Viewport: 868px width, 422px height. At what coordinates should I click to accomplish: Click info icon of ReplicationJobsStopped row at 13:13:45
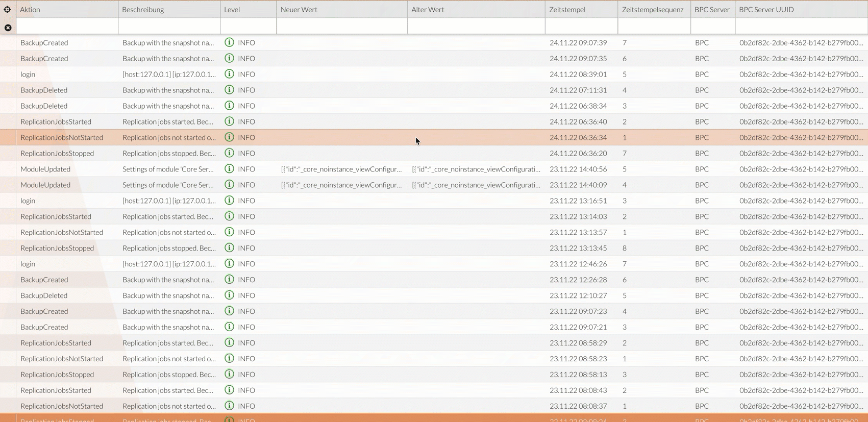[230, 248]
